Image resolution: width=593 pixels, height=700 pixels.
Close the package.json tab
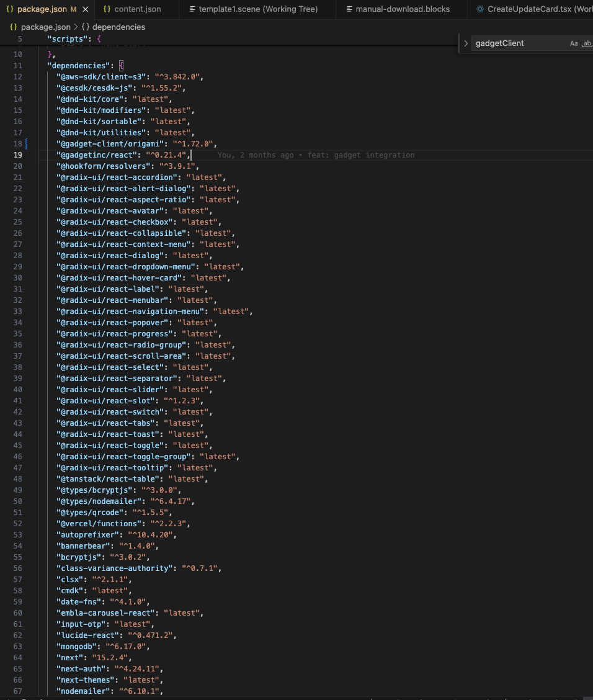(85, 9)
